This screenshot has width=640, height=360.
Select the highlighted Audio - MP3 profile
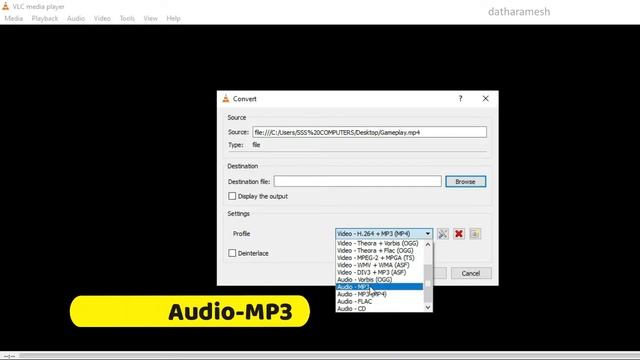380,287
